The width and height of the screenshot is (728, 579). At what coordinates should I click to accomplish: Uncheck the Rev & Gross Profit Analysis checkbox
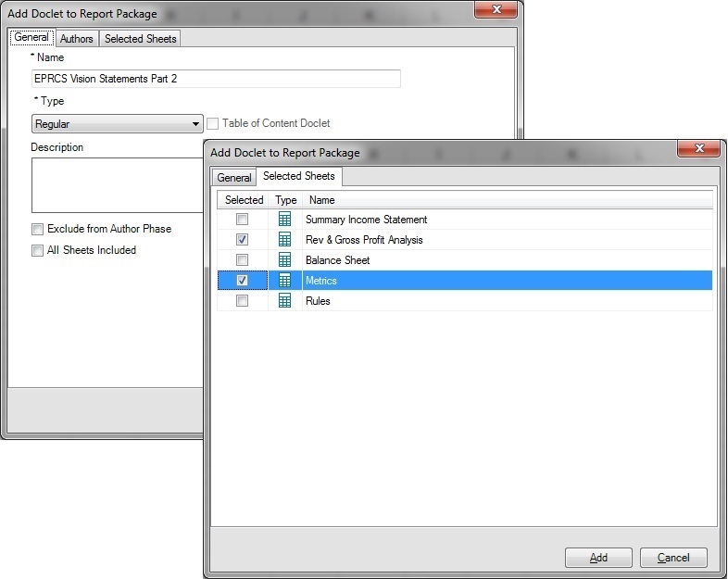pos(242,240)
